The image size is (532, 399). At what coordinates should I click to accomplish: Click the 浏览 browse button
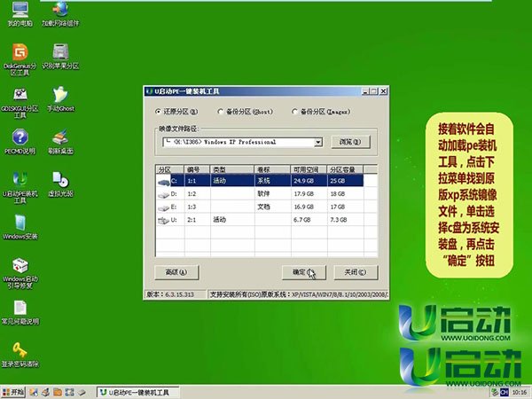click(350, 142)
